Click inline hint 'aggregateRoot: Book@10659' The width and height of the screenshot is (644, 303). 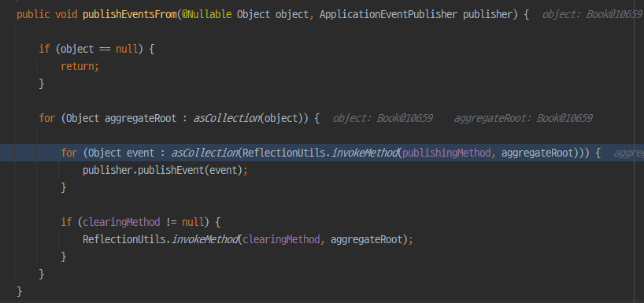tap(523, 119)
